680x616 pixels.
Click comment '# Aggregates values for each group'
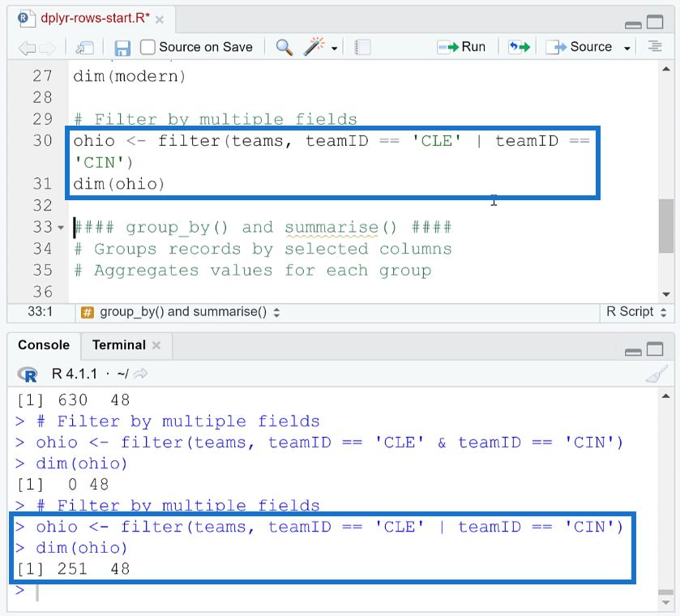pos(252,271)
